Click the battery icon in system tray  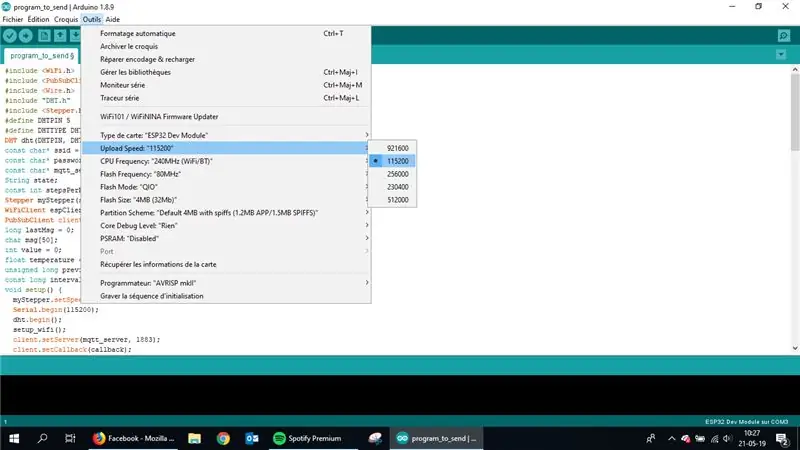(x=700, y=439)
